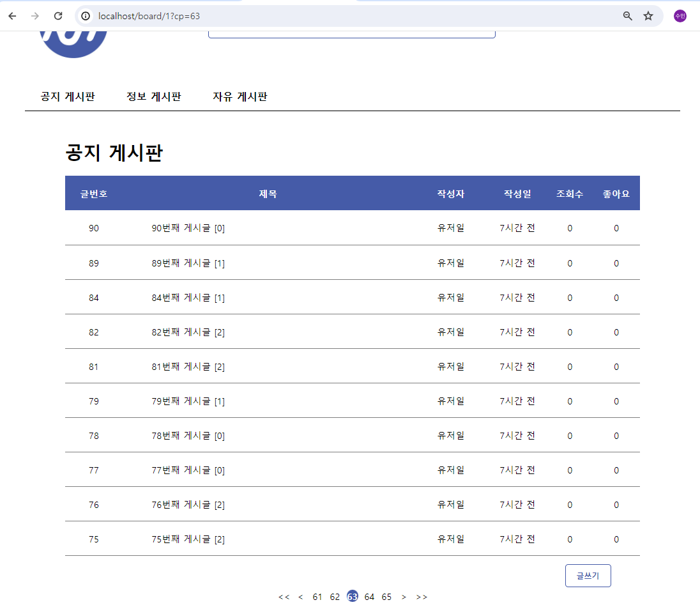
Task: Open the post 81번째 게시글
Action: [188, 367]
